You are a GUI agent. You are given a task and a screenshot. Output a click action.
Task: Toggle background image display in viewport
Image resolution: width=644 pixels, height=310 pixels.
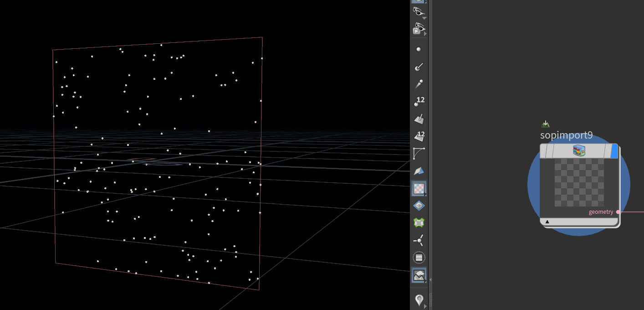click(419, 275)
